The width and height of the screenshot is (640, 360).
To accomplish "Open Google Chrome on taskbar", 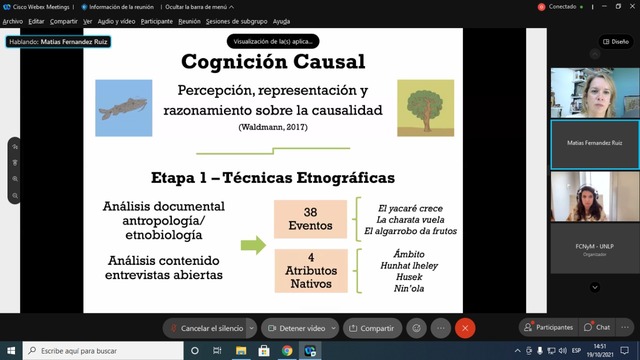I will pos(287,351).
